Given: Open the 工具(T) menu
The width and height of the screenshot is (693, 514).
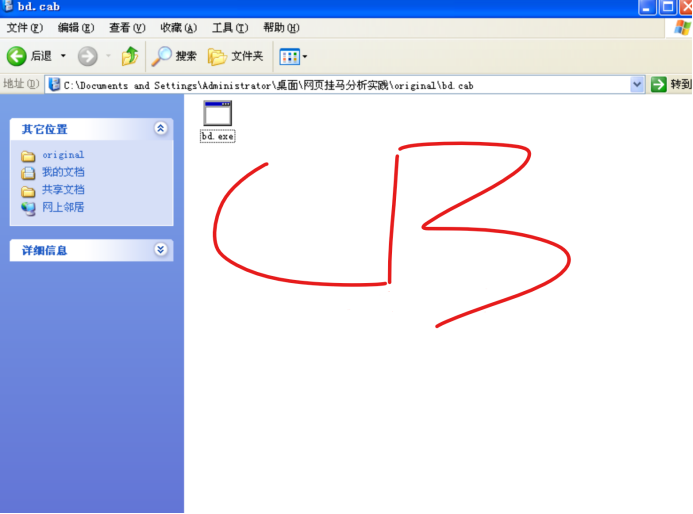Looking at the screenshot, I should (x=230, y=28).
